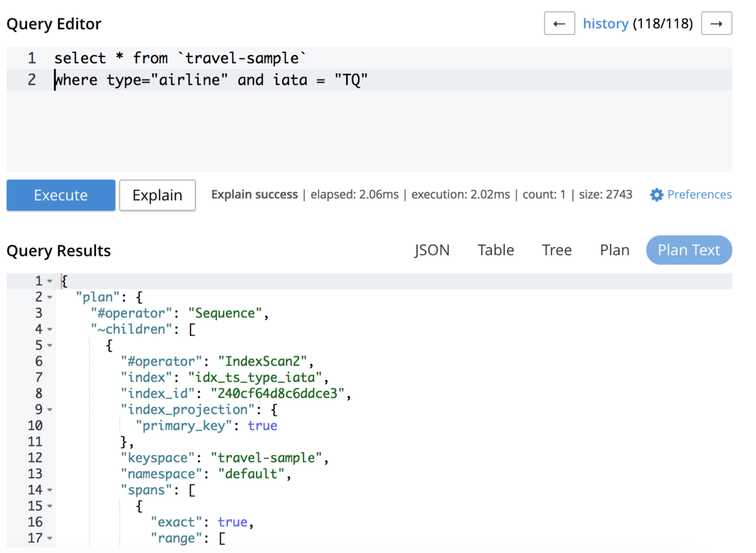Select the idx_ts_type_iata index name in results

point(257,377)
